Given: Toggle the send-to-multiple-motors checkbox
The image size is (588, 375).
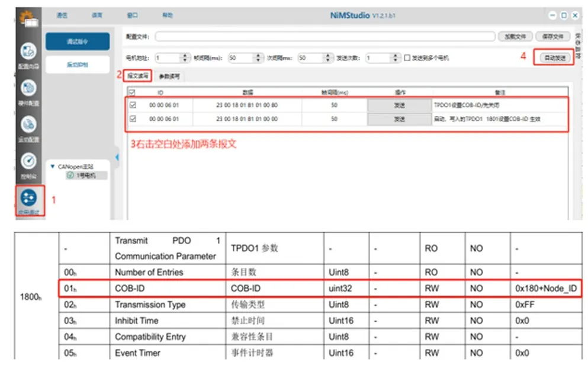Looking at the screenshot, I should pyautogui.click(x=407, y=57).
